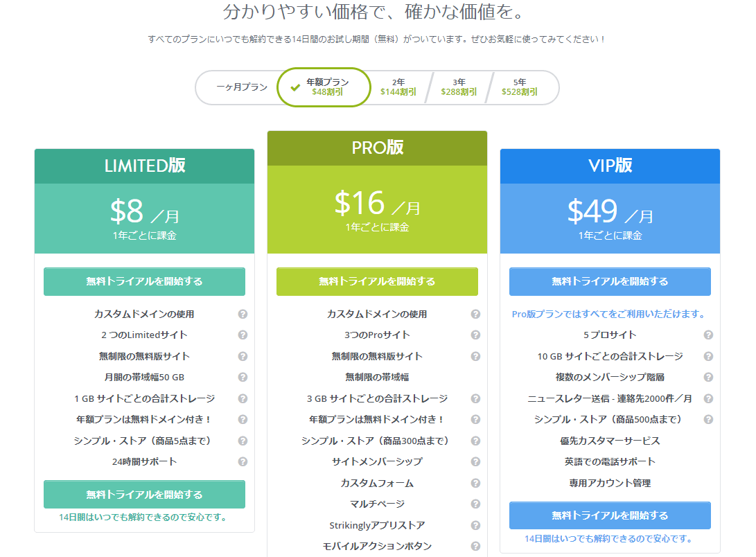Open help icon next to 月間の帯域幅50 GB
756x557 pixels.
point(243,376)
